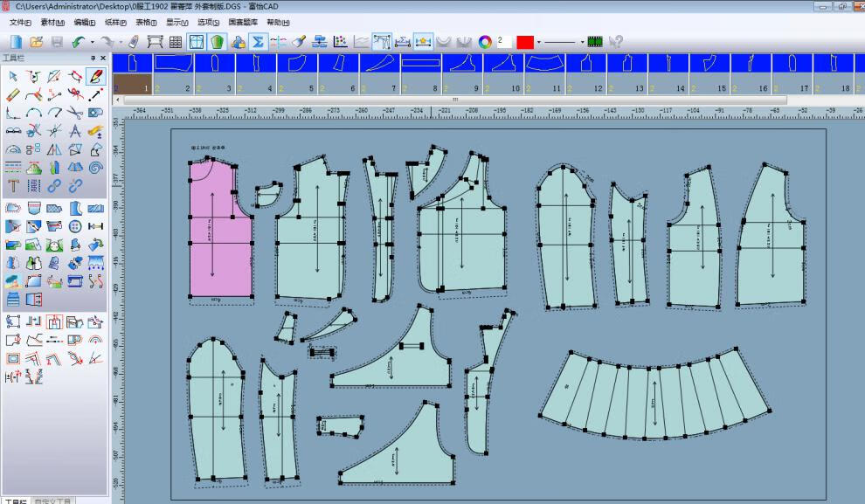Click the red color swatch on the toolbar
The image size is (865, 504).
pyautogui.click(x=526, y=41)
